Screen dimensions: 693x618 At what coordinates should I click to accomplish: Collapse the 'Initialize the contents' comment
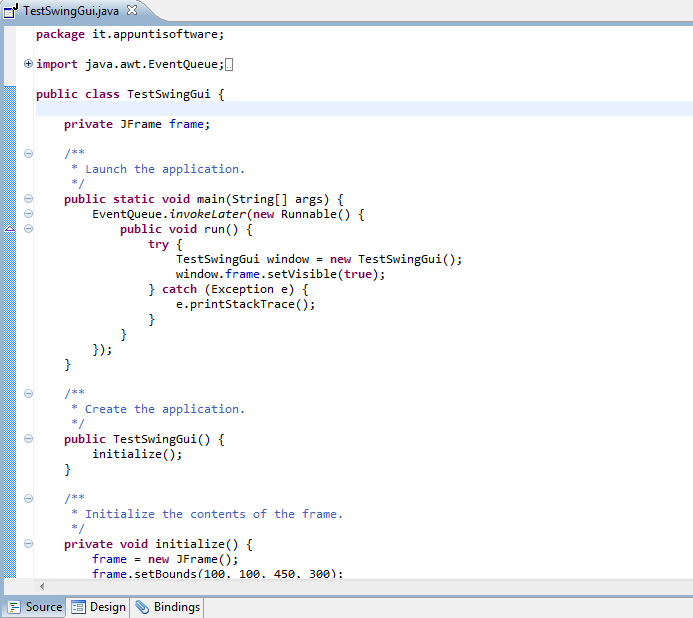click(x=28, y=499)
